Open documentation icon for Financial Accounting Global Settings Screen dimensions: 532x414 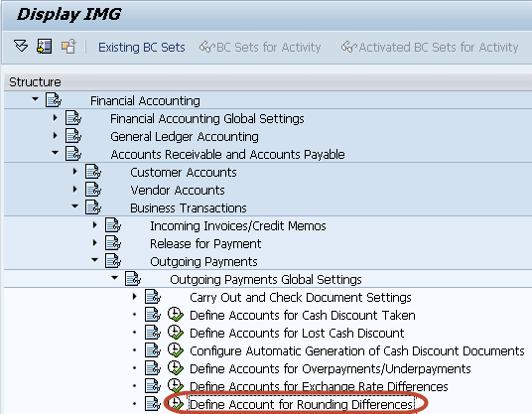[x=73, y=118]
